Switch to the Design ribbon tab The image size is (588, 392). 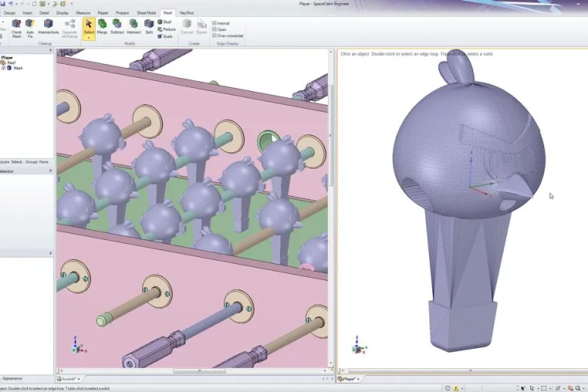click(10, 13)
